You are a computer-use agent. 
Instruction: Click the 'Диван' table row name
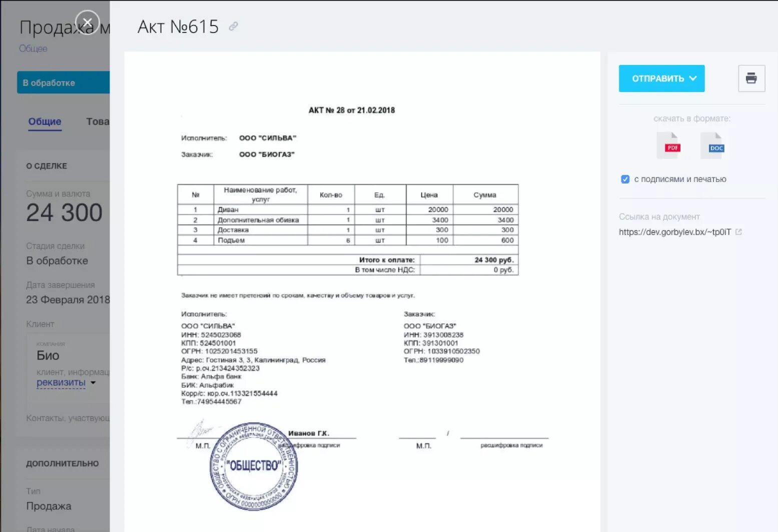point(228,210)
